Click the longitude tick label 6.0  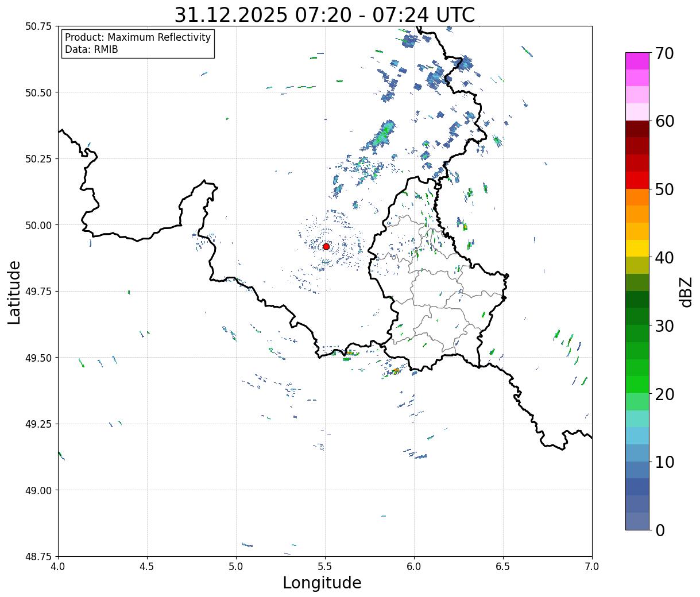[x=414, y=567]
